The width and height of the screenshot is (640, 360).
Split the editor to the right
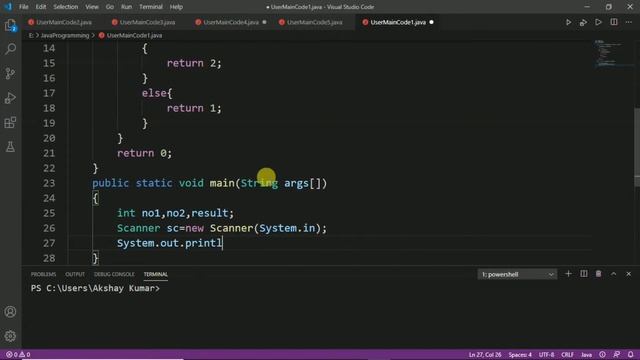pos(614,22)
